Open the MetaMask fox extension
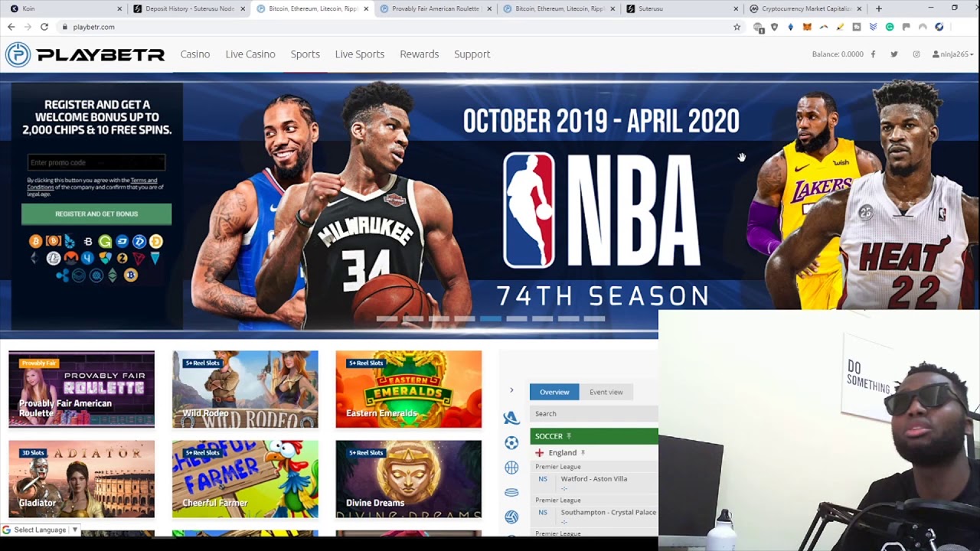980x551 pixels. tap(807, 27)
